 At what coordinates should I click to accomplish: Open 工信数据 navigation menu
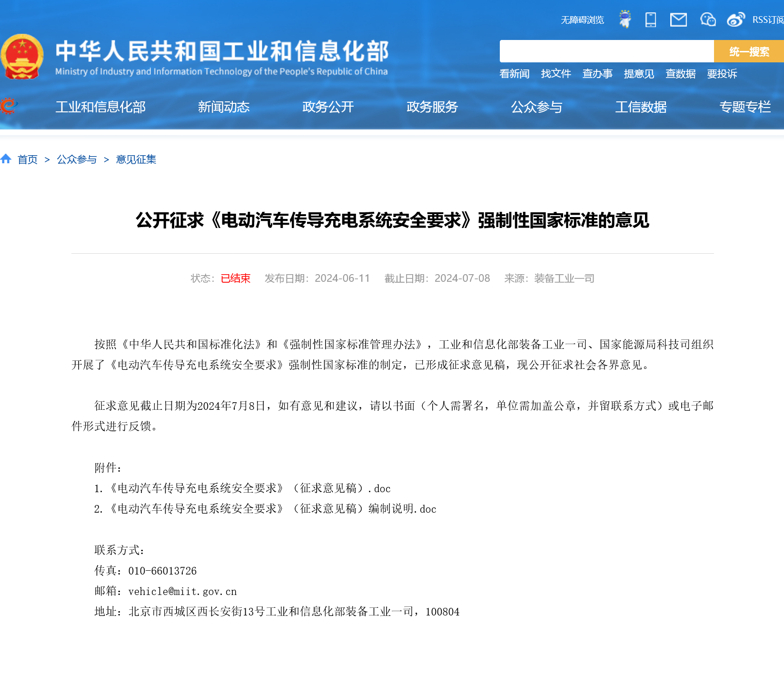[641, 107]
